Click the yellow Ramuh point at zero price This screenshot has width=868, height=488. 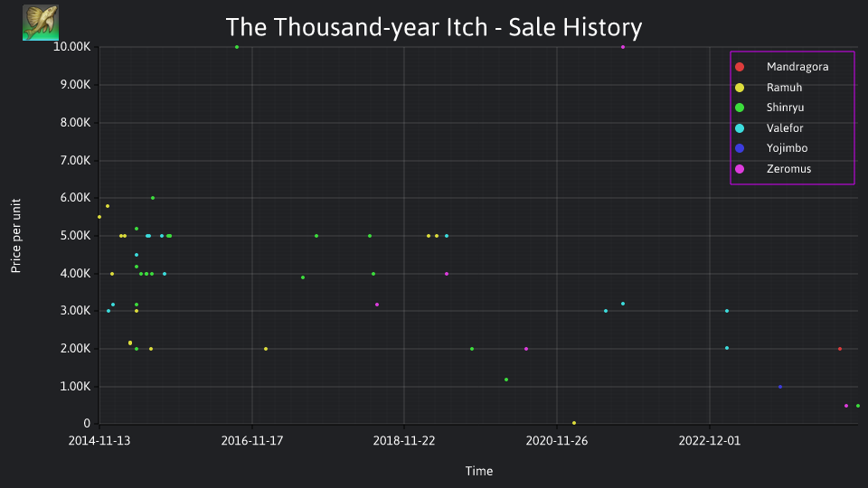click(x=574, y=423)
